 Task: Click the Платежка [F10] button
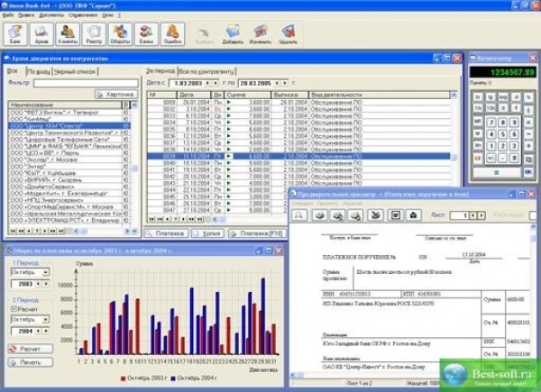[257, 233]
